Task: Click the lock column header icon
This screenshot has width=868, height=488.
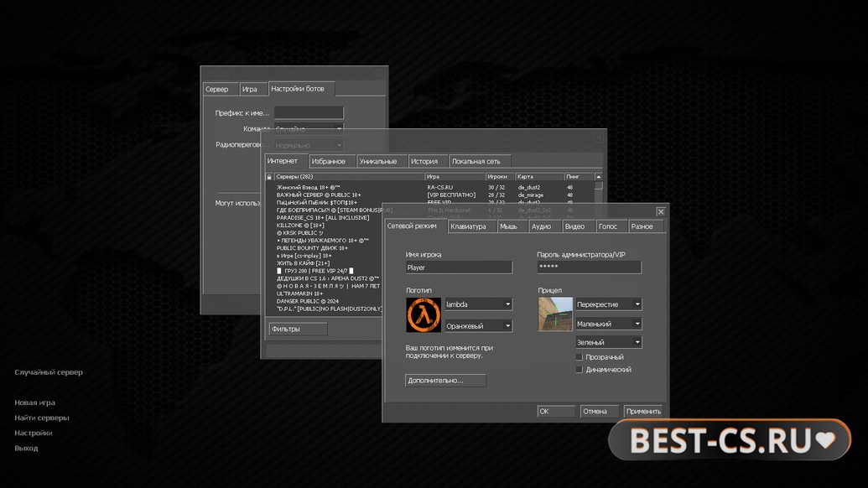Action: click(x=269, y=177)
